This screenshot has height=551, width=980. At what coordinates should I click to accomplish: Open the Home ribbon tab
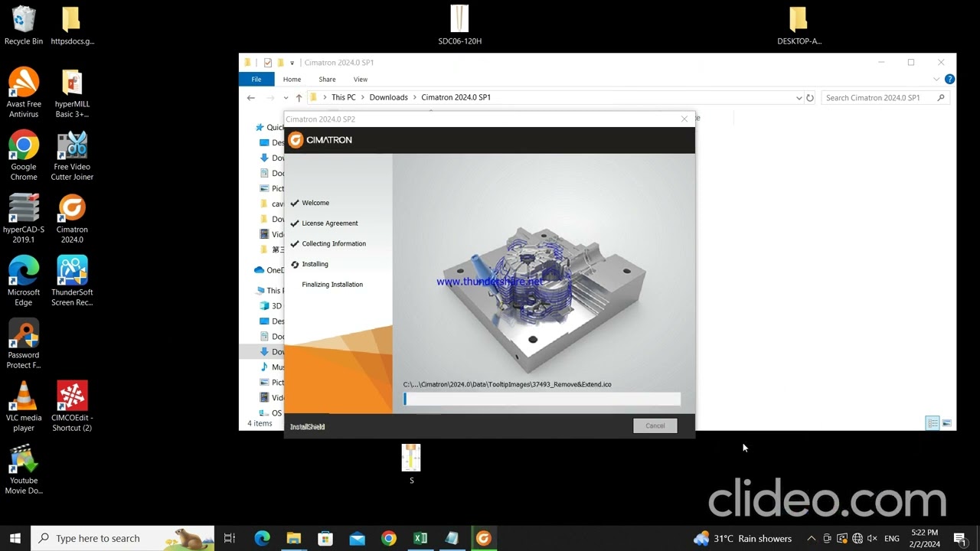point(292,79)
